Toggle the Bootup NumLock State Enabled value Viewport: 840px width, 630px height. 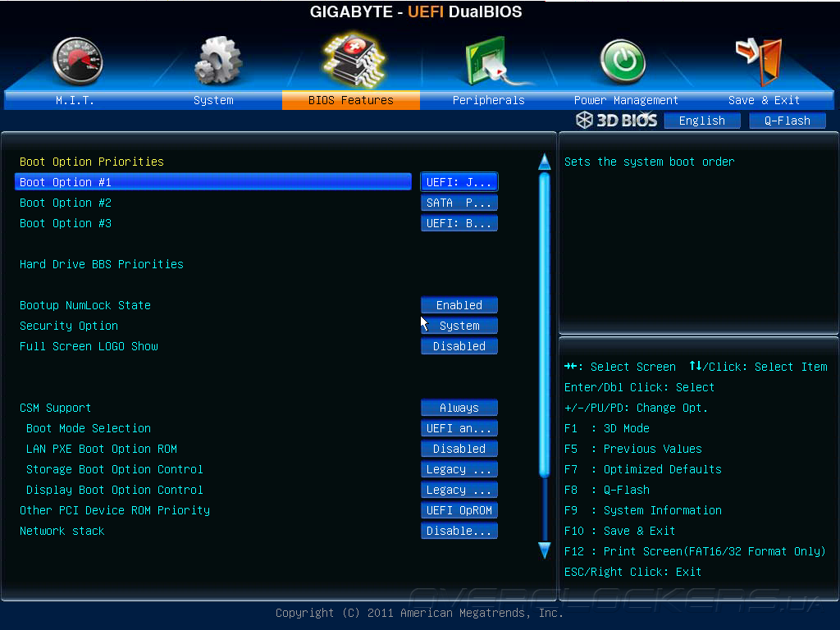459,305
